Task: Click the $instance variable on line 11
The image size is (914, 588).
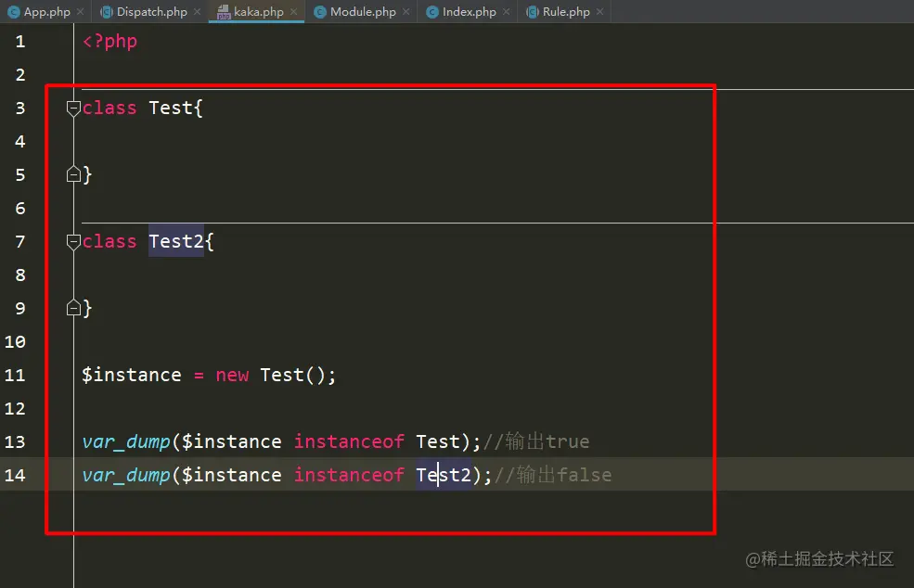Action: coord(132,375)
